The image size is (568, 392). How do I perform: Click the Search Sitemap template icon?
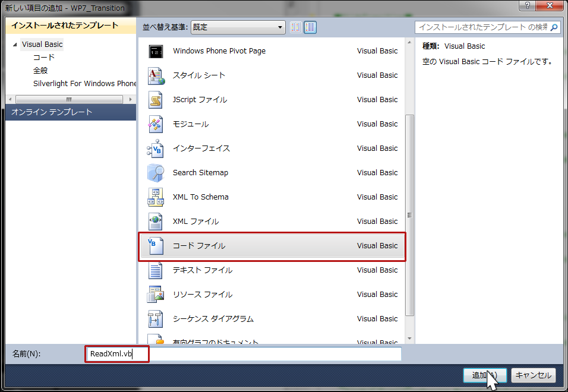click(x=156, y=173)
